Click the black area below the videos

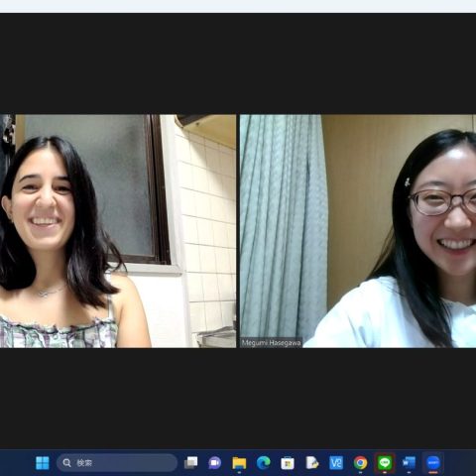coord(238,399)
